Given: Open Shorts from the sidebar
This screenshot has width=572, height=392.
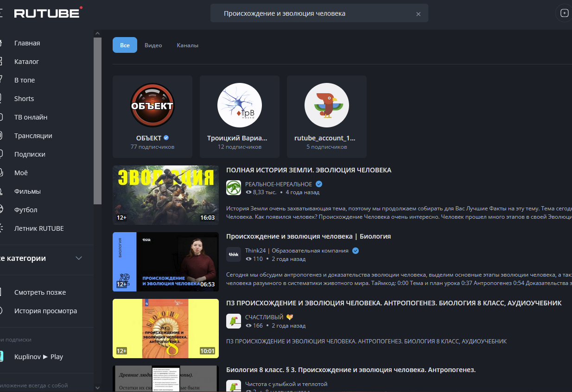Looking at the screenshot, I should tap(24, 99).
